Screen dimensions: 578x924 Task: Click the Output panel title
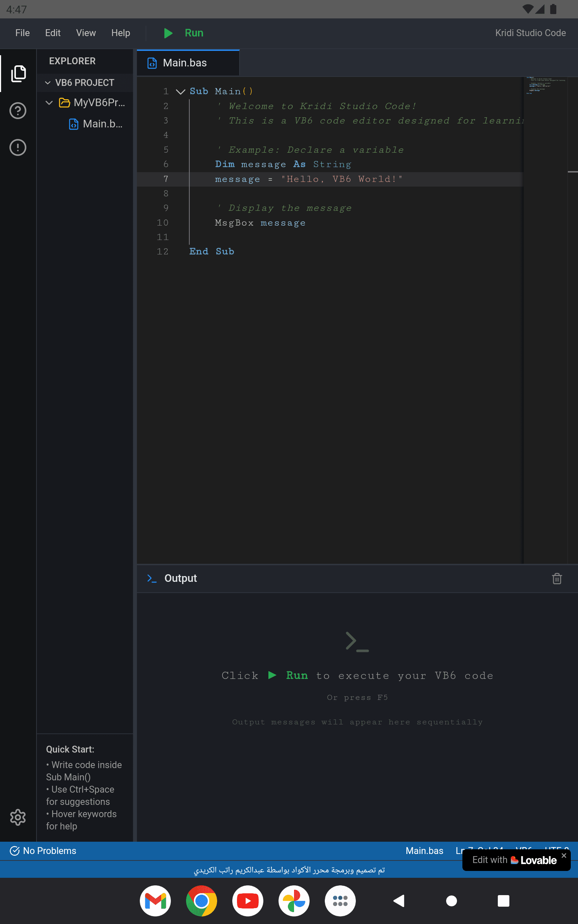point(180,579)
